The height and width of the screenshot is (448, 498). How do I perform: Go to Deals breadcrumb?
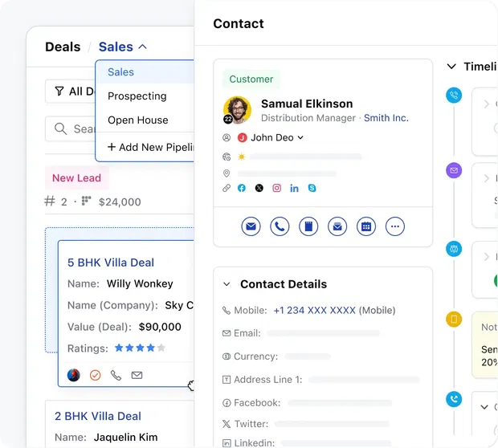tap(63, 47)
